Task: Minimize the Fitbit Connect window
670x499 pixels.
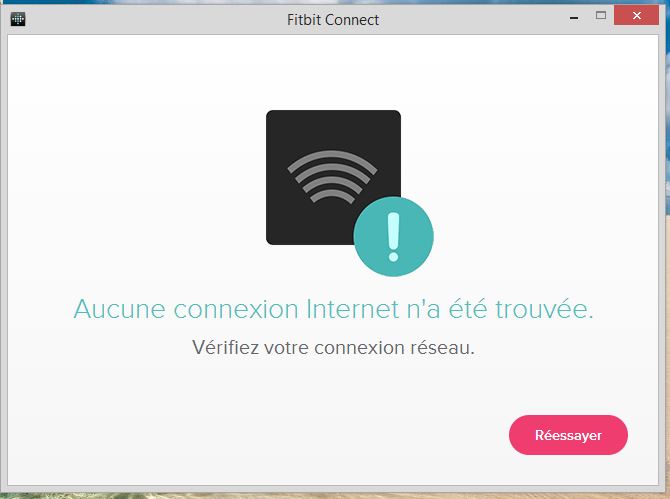Action: (x=574, y=18)
